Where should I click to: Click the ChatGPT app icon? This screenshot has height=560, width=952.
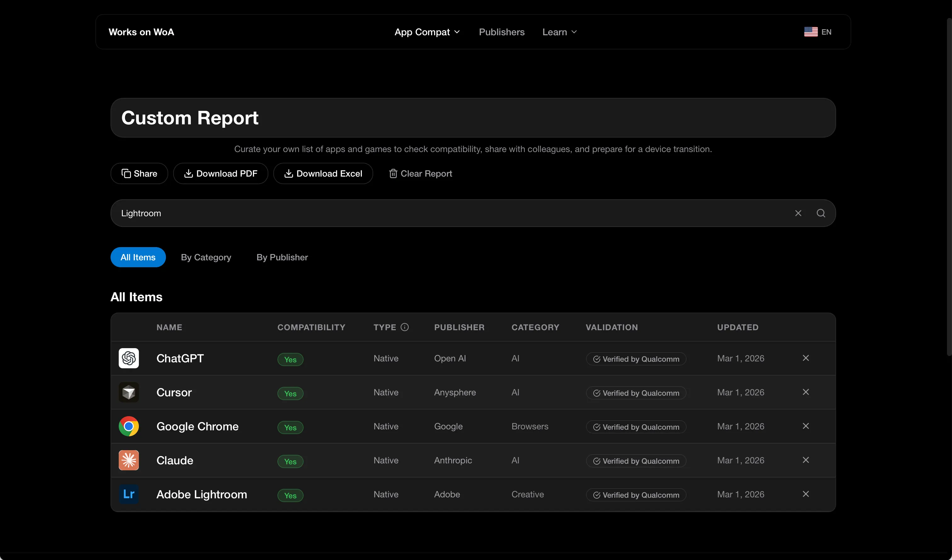point(129,358)
